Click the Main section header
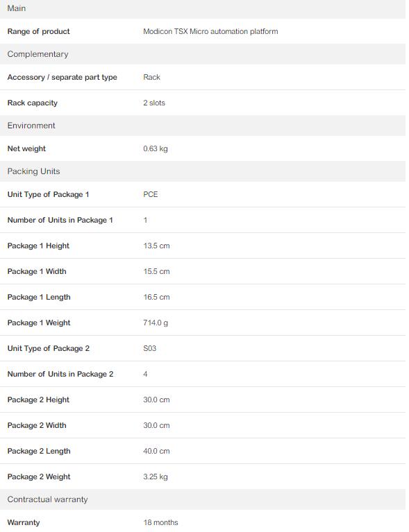This screenshot has height=532, width=409. tap(203, 8)
